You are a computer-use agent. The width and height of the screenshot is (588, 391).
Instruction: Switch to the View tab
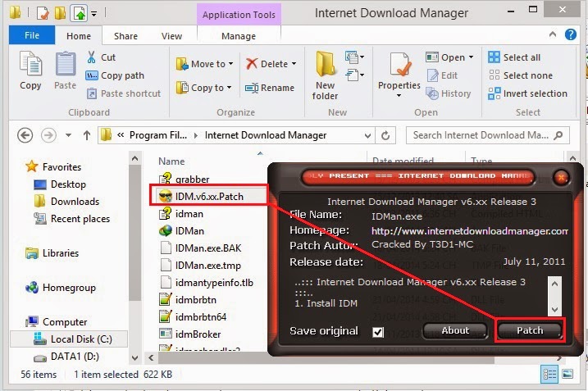pyautogui.click(x=171, y=36)
